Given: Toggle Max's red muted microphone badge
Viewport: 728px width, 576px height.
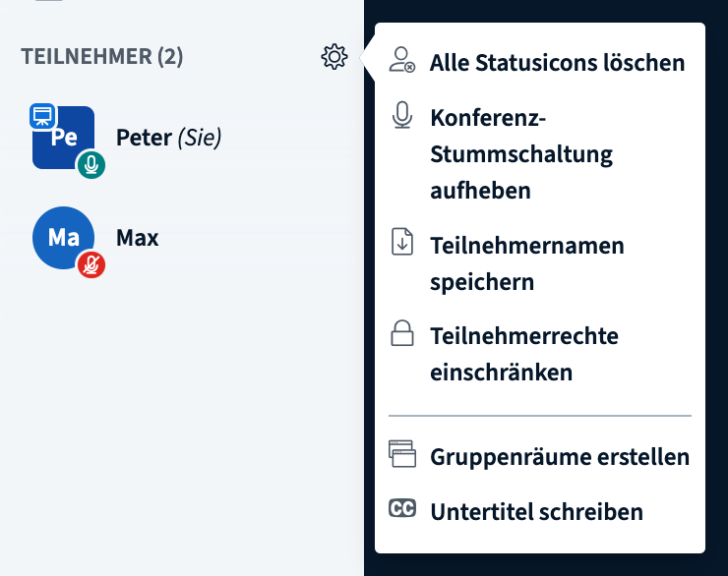Looking at the screenshot, I should point(91,264).
